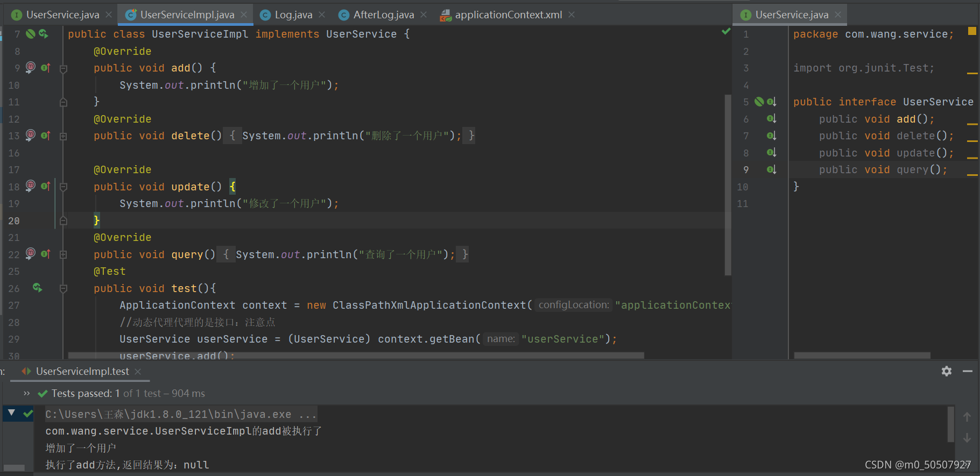The height and width of the screenshot is (476, 980).
Task: Click 'import org.junit.Test;' line
Action: click(x=864, y=68)
